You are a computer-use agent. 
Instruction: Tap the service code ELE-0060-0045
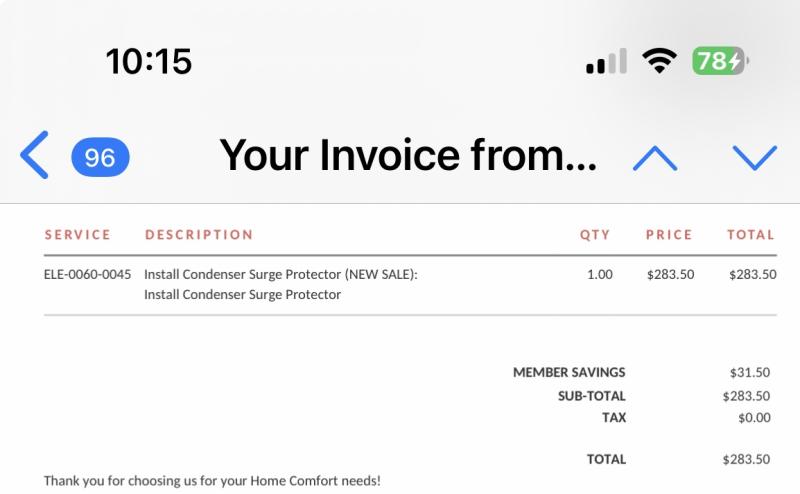click(x=87, y=275)
